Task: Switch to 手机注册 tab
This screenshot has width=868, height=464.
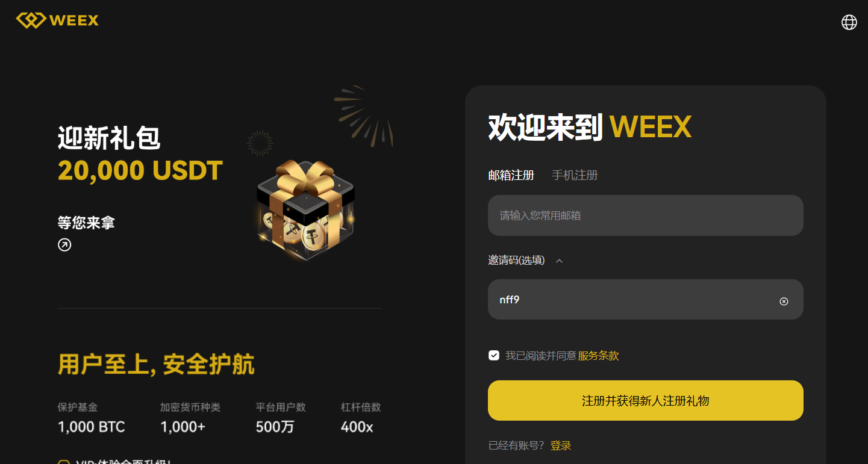Action: tap(575, 175)
